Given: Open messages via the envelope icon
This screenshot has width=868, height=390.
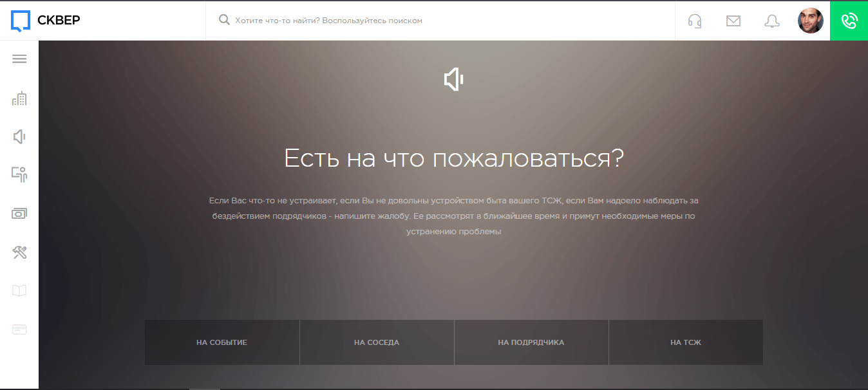Looking at the screenshot, I should tap(733, 21).
